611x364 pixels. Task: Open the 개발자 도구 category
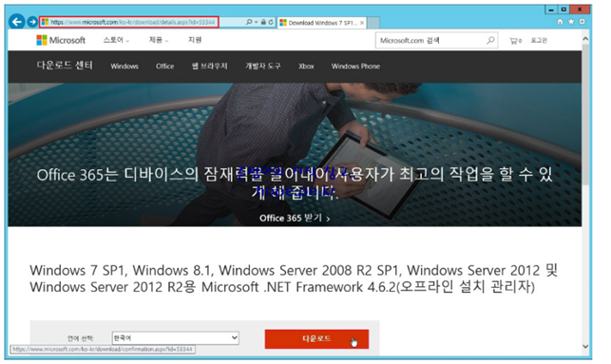[262, 67]
